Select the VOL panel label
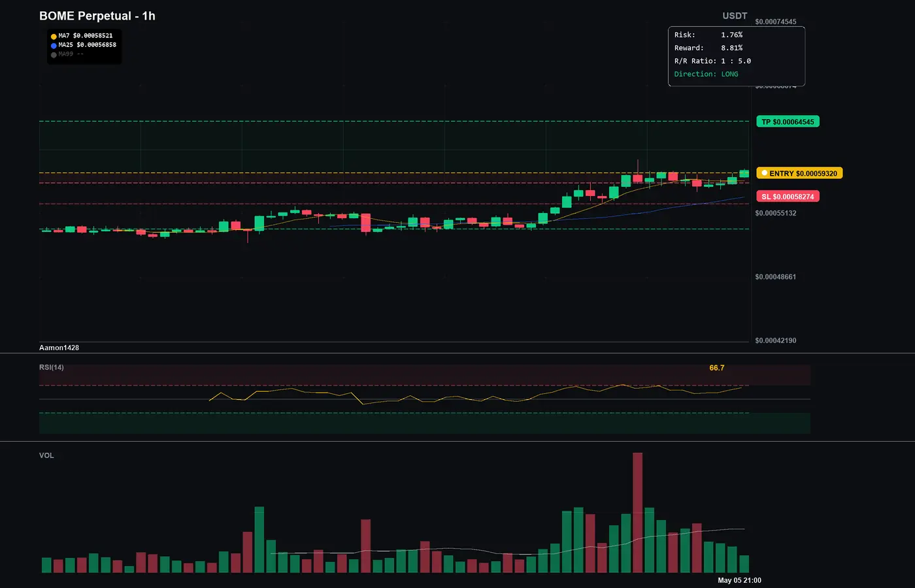915x588 pixels. point(46,455)
